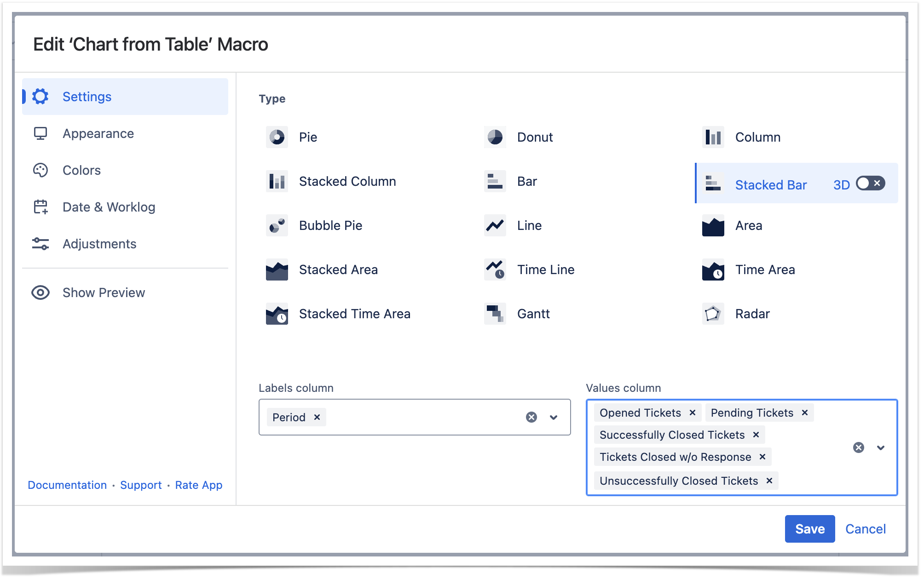Viewport: 924px width, 579px height.
Task: Switch to the Colors tab
Action: point(81,170)
